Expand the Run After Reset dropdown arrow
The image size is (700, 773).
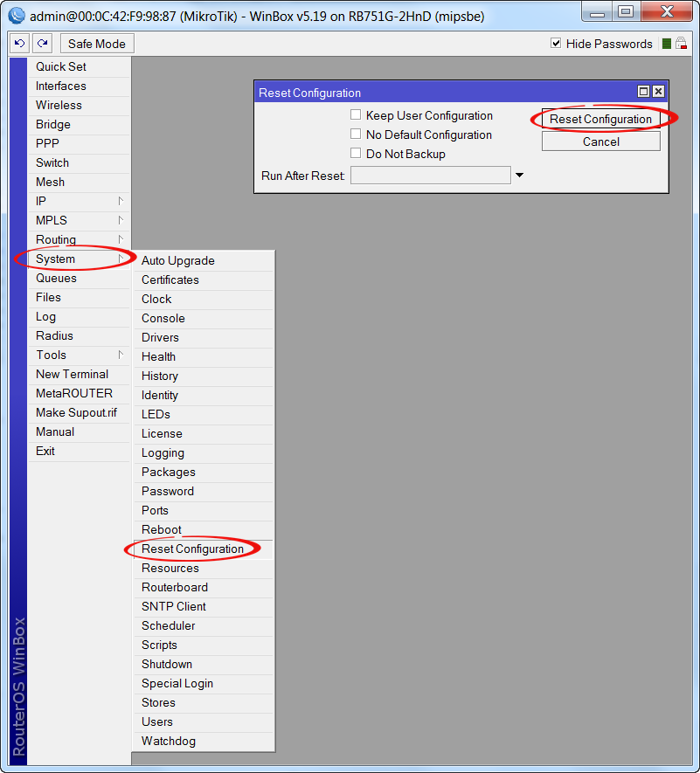pyautogui.click(x=519, y=176)
